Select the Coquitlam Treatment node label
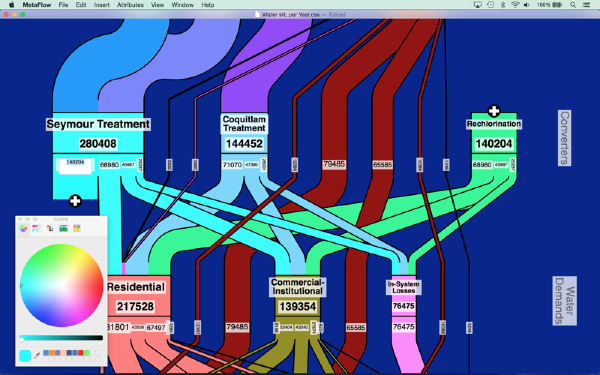Viewport: 600px width, 375px height. point(244,124)
